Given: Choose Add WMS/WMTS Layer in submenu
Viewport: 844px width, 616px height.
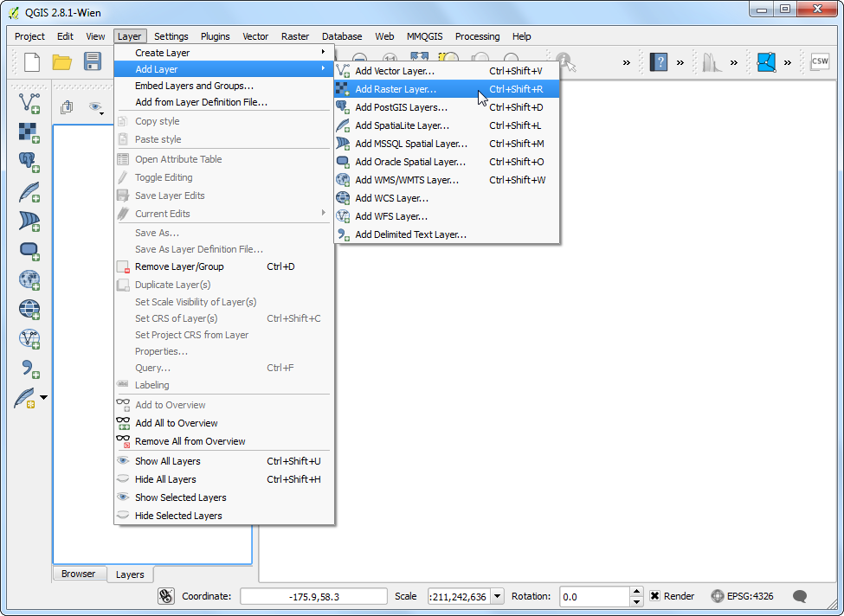Looking at the screenshot, I should tap(447, 180).
